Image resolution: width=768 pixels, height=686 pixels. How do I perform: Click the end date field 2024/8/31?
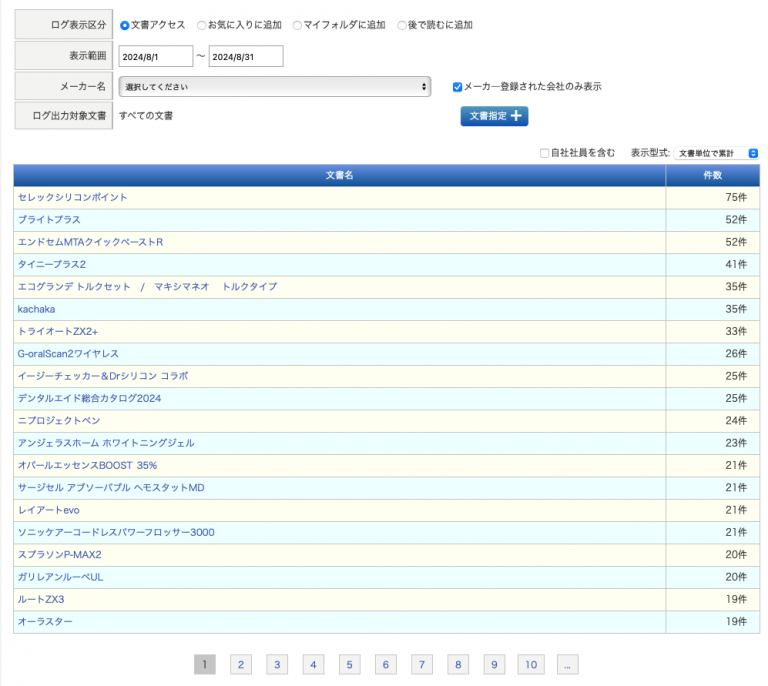point(246,56)
